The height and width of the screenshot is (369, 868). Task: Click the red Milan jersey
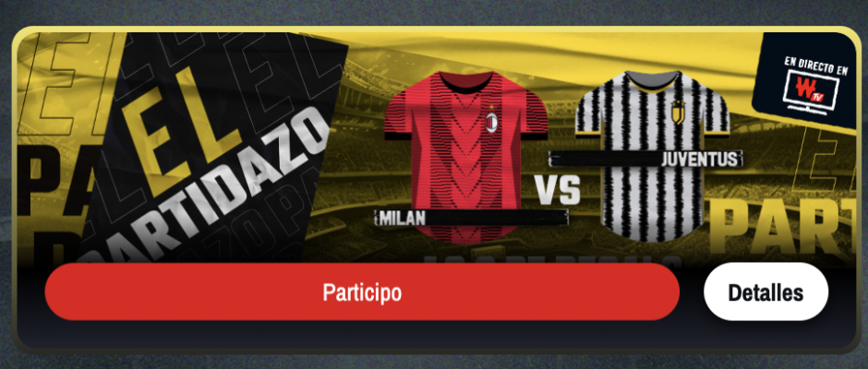click(466, 157)
